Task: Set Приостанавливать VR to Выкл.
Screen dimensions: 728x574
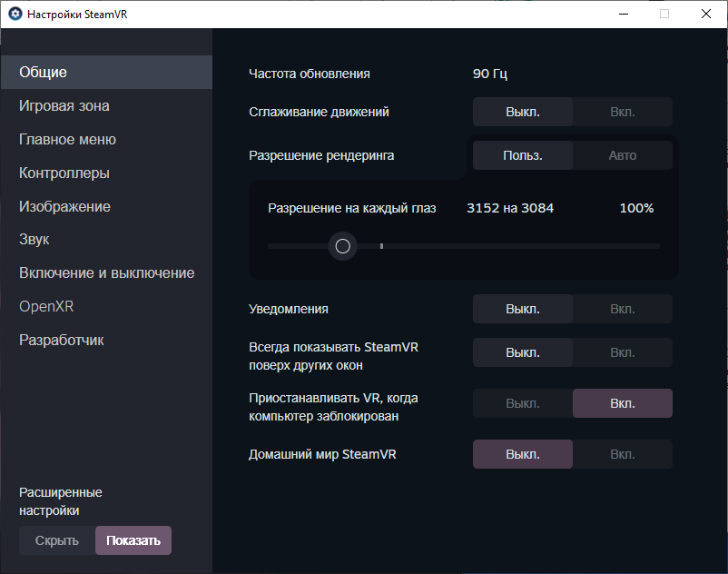Action: pos(523,403)
